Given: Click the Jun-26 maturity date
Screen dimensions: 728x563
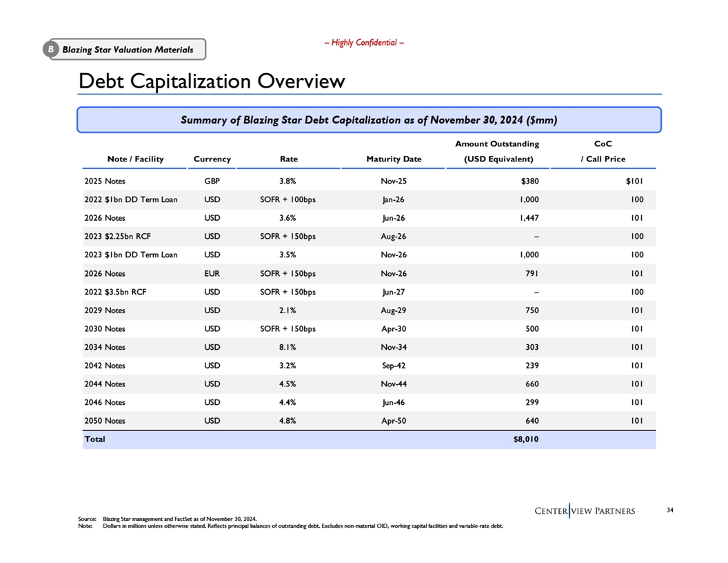Looking at the screenshot, I should pyautogui.click(x=394, y=218).
